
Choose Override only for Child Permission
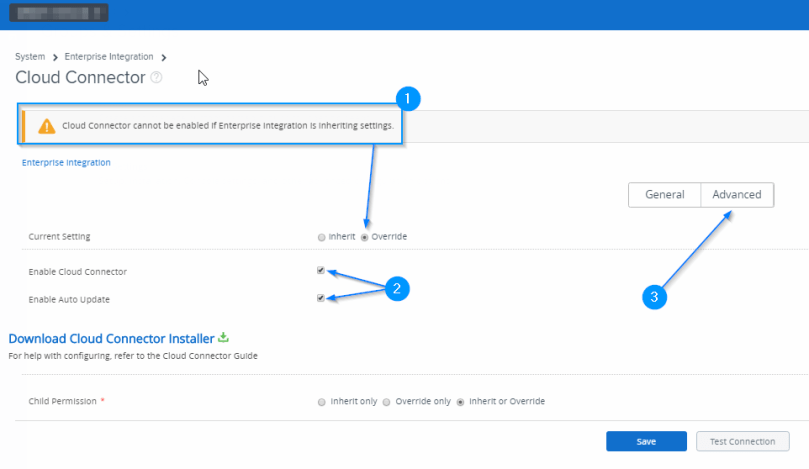tap(387, 402)
